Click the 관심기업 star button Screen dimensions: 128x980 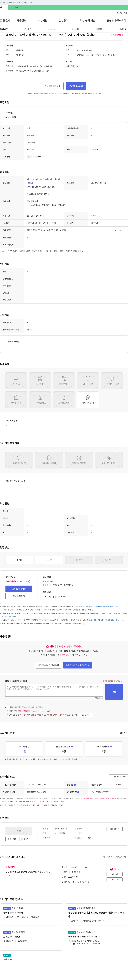point(12,839)
